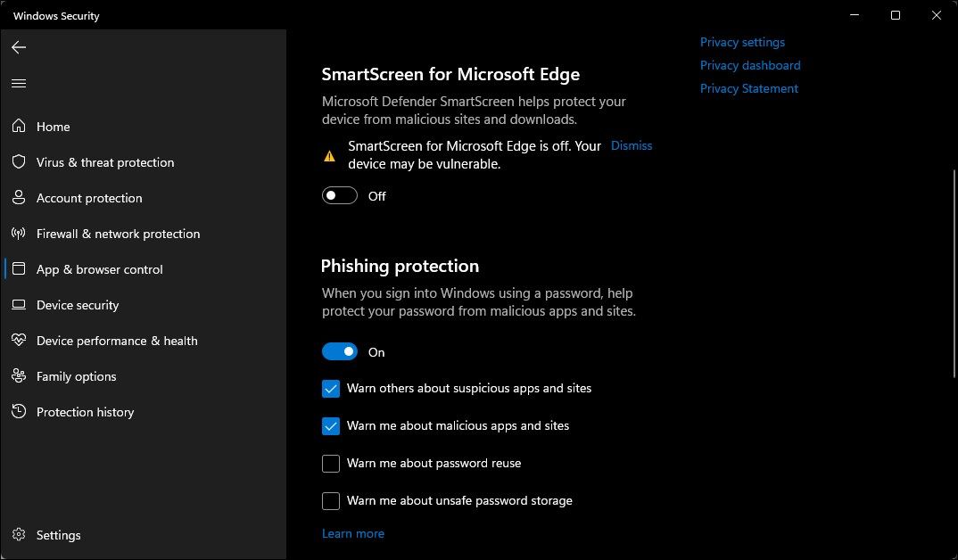Navigate to Home in the sidebar

click(x=54, y=127)
